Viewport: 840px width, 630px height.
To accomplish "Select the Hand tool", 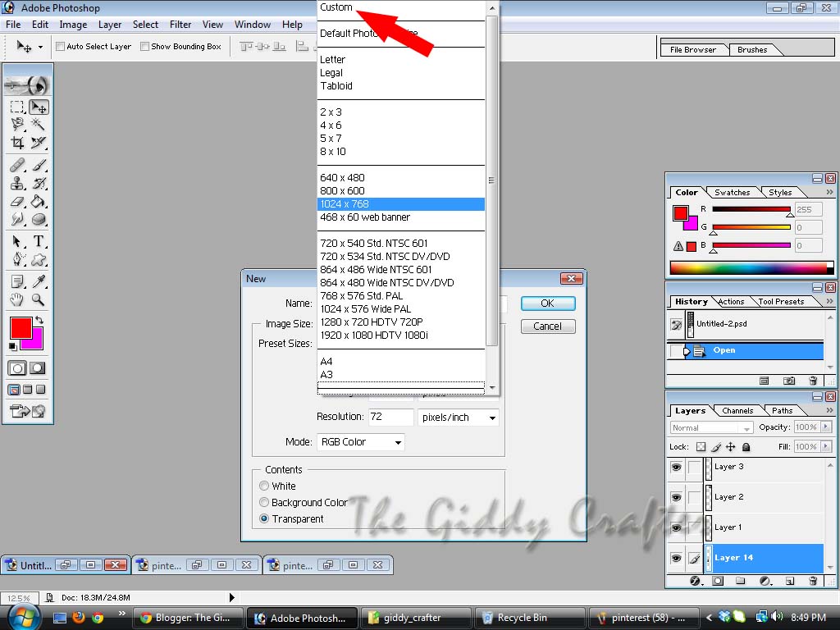I will [x=17, y=299].
